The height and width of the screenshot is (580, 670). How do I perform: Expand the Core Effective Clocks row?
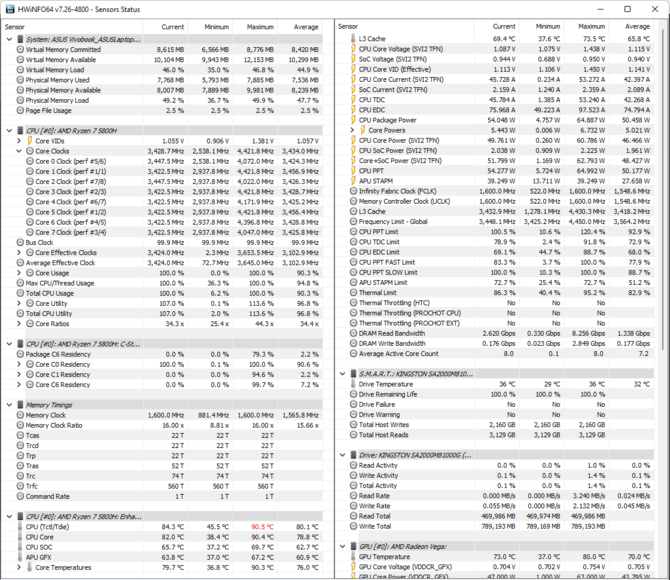[x=19, y=253]
